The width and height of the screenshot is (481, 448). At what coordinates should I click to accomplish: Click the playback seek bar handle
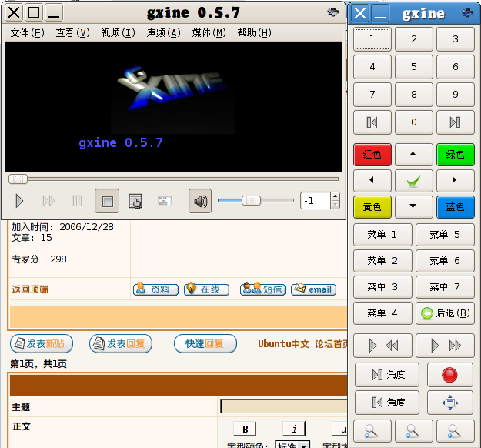coord(18,179)
